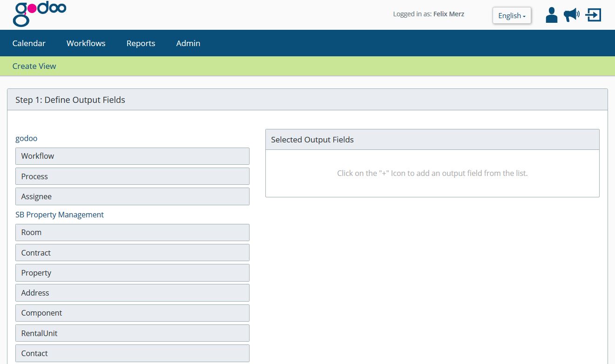Click the Step 1: Define Output Fields title

(x=70, y=100)
